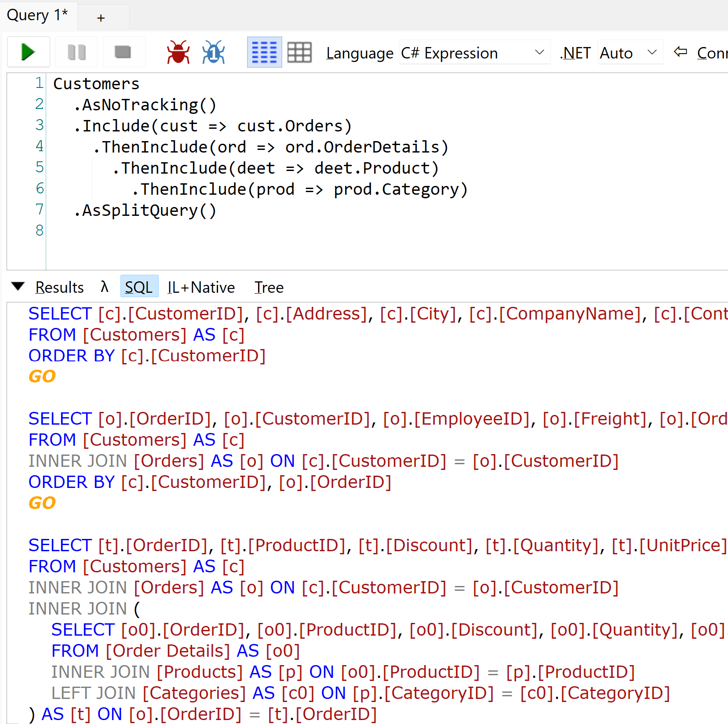
Task: Click LEFT JOIN [Categories] AS [c0] line
Action: coord(360,693)
